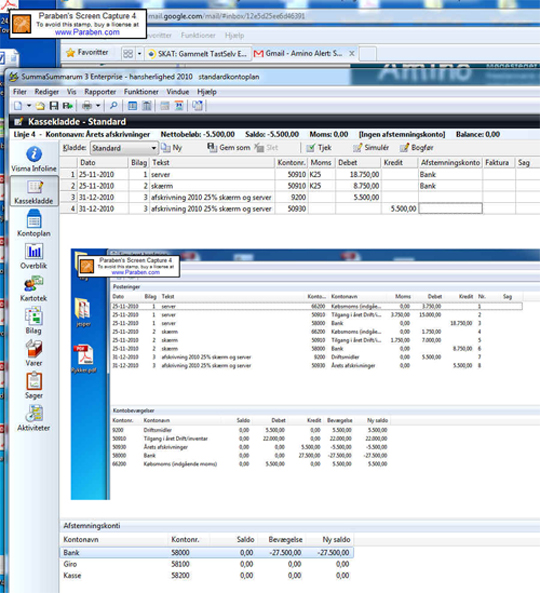Select the 'server' text cell in line 1

coord(212,175)
